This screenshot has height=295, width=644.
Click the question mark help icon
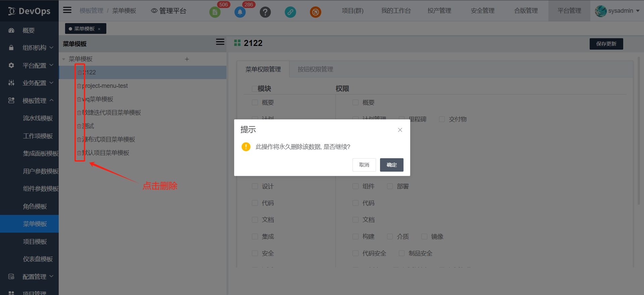click(x=265, y=12)
